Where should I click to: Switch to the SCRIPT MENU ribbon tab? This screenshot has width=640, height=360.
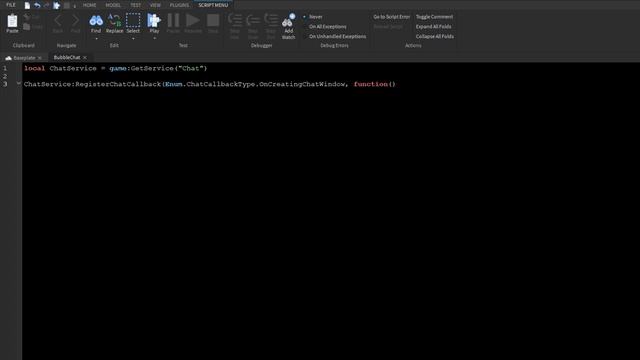213,5
